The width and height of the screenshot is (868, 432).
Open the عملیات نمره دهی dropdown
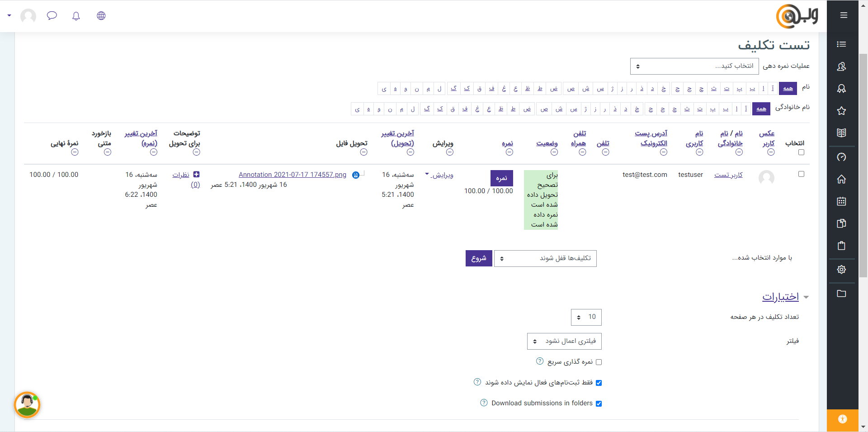(x=694, y=66)
